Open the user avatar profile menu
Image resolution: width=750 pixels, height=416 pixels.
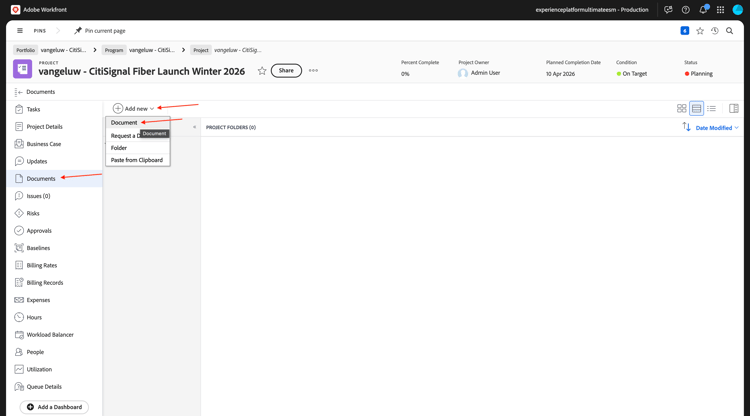click(738, 10)
